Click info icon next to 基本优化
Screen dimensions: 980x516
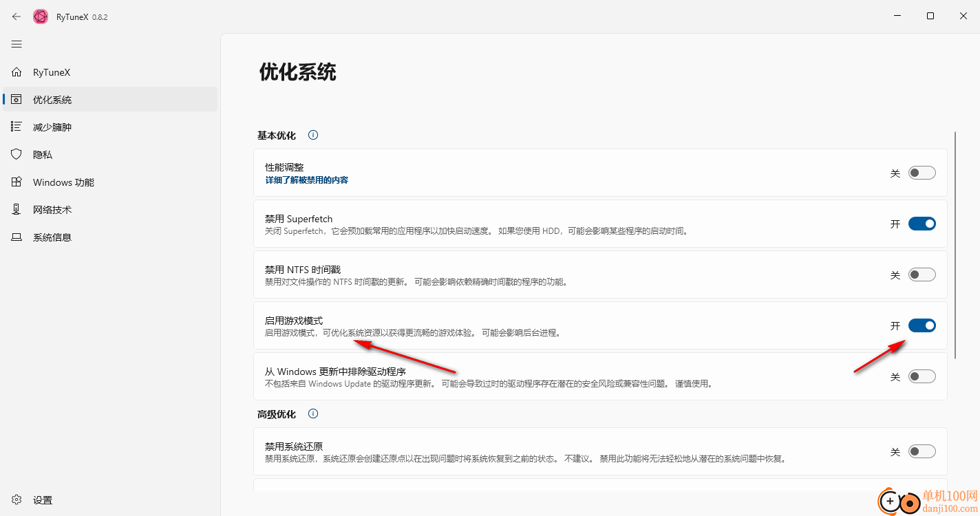point(313,136)
